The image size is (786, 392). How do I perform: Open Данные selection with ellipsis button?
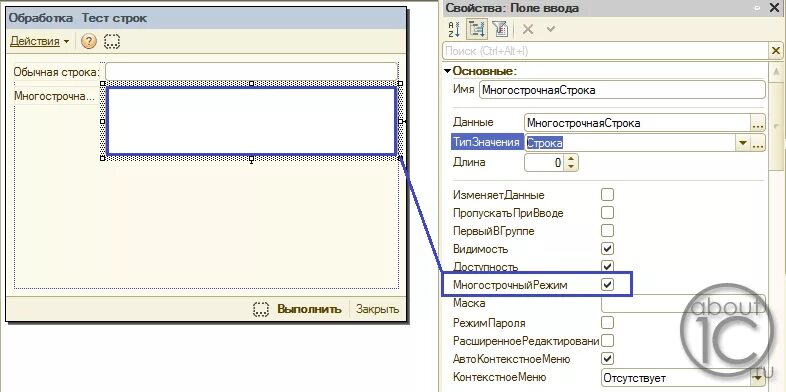coord(757,123)
